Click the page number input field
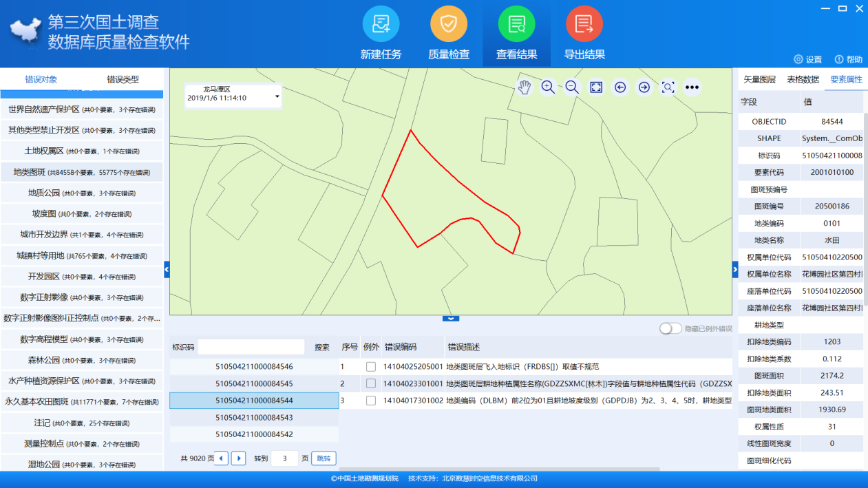Screen dimensions: 868x488 pyautogui.click(x=284, y=458)
